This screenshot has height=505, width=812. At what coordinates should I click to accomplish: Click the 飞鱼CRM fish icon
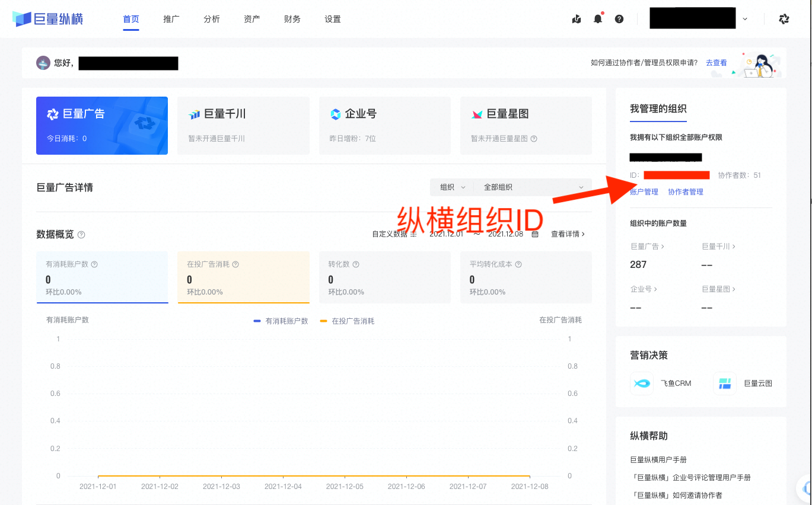(x=641, y=383)
